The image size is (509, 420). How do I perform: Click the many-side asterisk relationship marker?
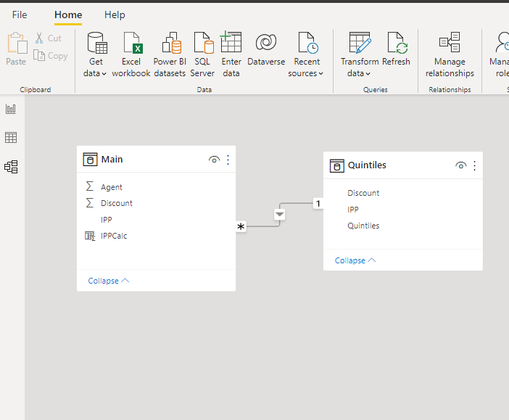[x=241, y=226]
